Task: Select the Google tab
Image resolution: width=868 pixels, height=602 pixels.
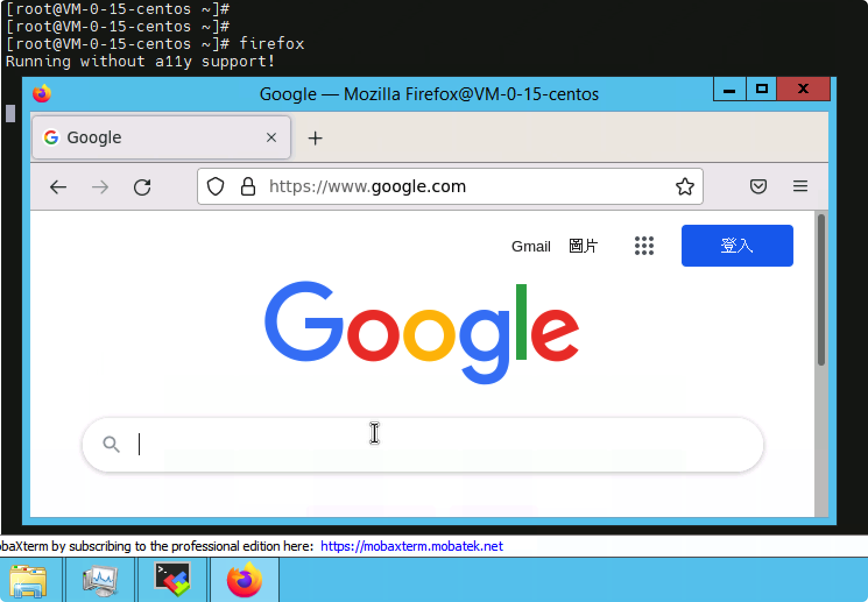Action: pos(161,137)
